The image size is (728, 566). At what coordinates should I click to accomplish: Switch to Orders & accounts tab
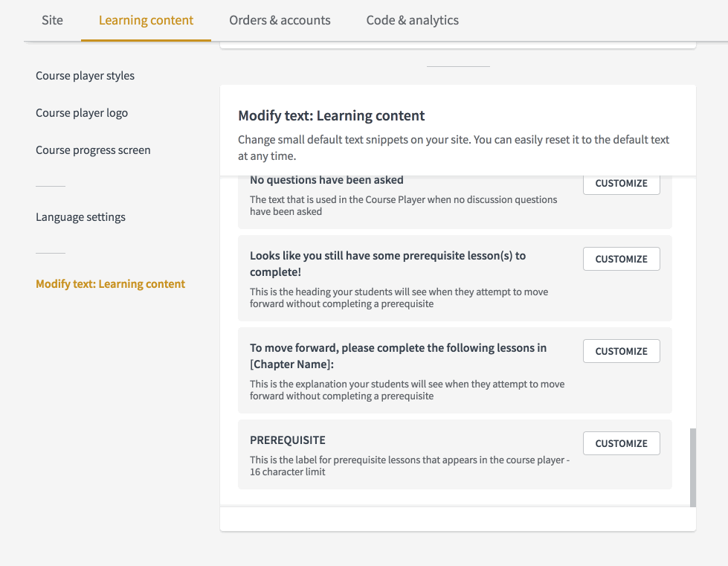[280, 20]
